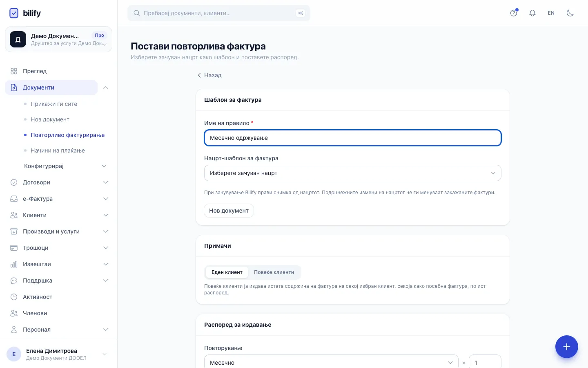
Task: Open Нов документ in sidebar
Action: point(50,119)
